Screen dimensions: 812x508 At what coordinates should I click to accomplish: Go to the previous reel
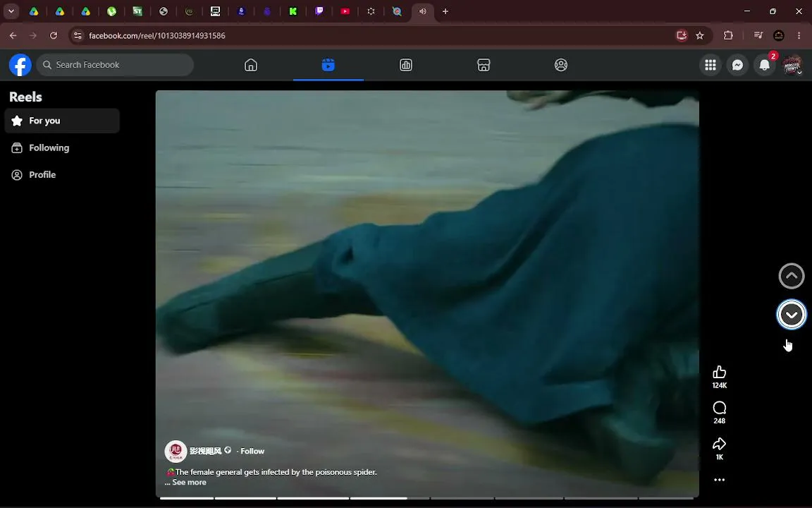coord(792,276)
